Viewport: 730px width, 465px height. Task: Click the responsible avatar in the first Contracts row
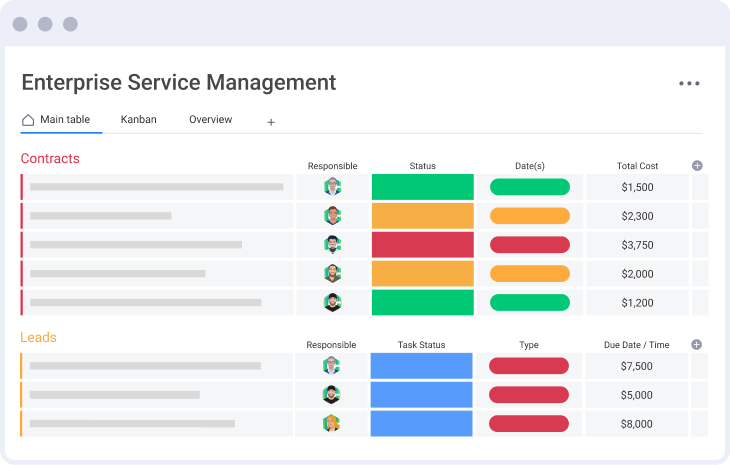(332, 187)
